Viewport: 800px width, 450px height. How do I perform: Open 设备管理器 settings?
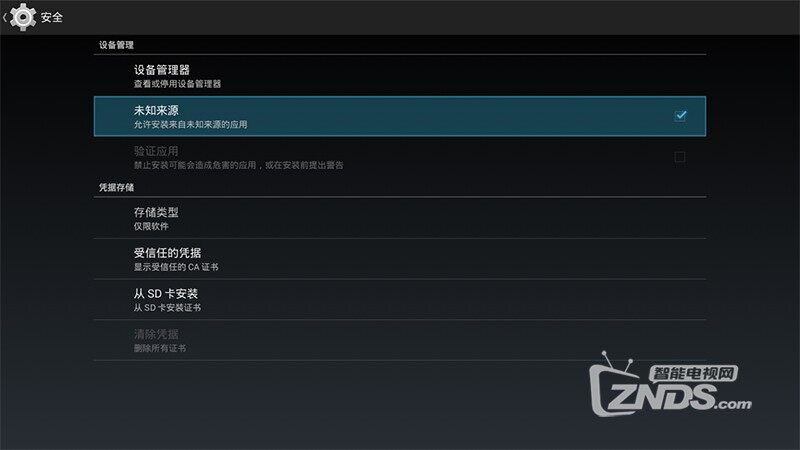pos(399,76)
